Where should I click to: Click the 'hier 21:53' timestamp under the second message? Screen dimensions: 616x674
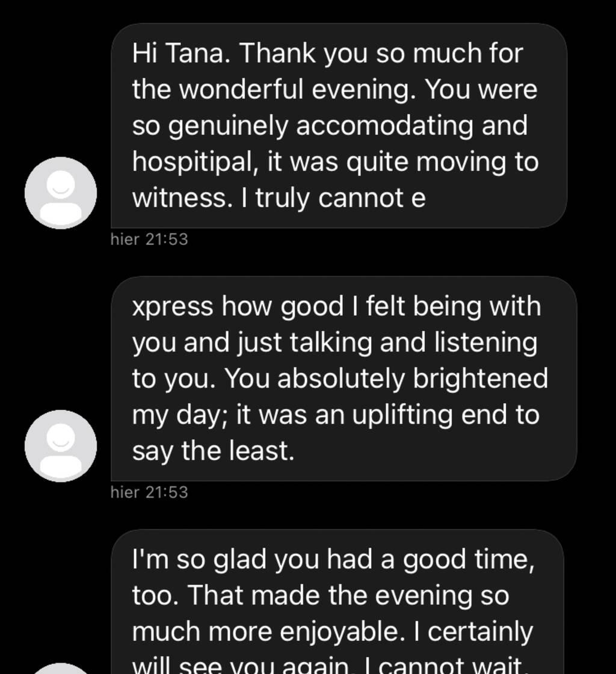(149, 493)
